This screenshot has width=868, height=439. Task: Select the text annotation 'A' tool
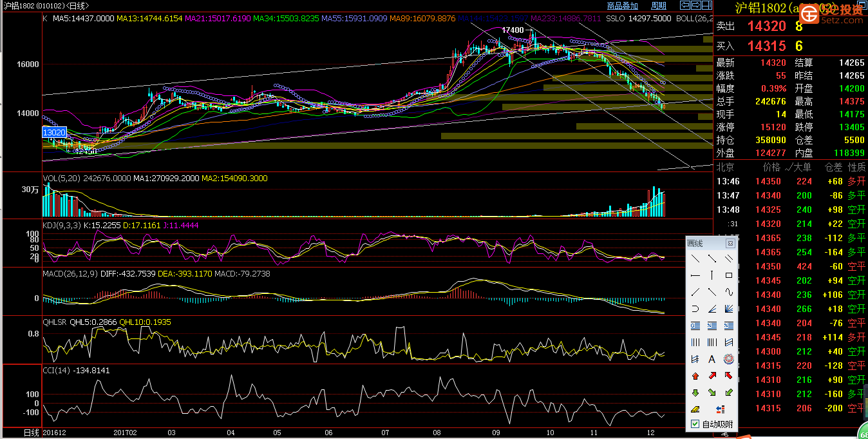coord(712,359)
